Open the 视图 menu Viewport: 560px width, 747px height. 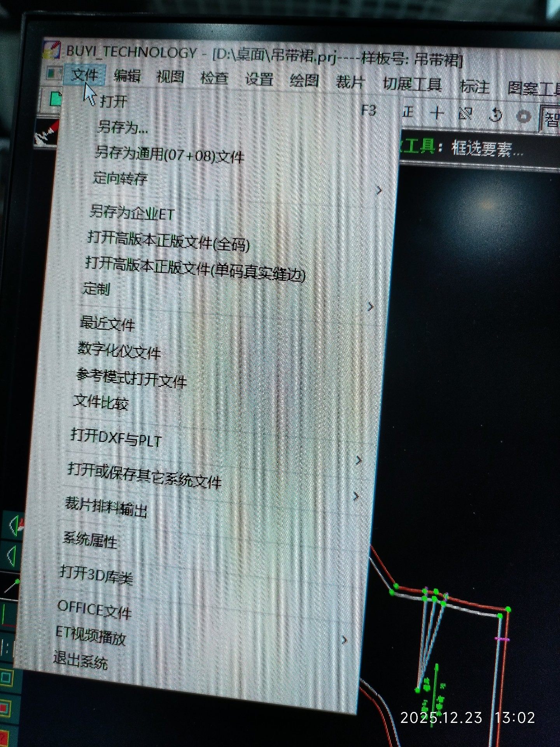pyautogui.click(x=170, y=77)
